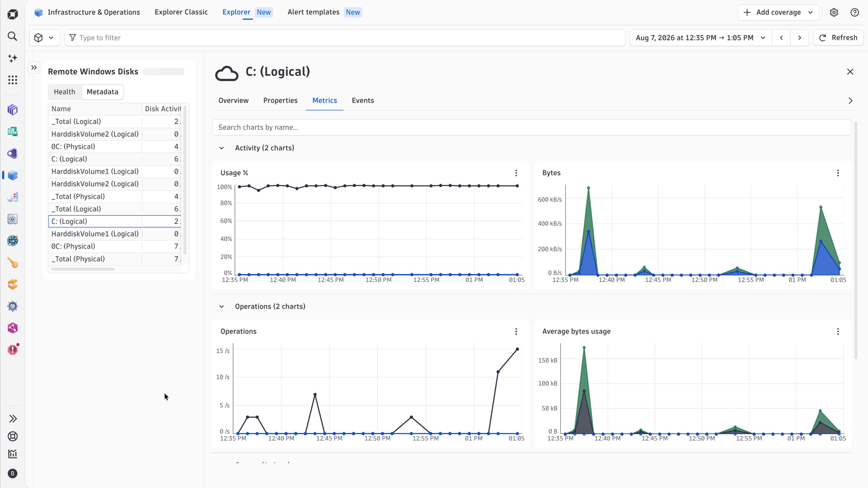Click the Infrastructure & Operations title
This screenshot has width=868, height=488.
tap(94, 12)
